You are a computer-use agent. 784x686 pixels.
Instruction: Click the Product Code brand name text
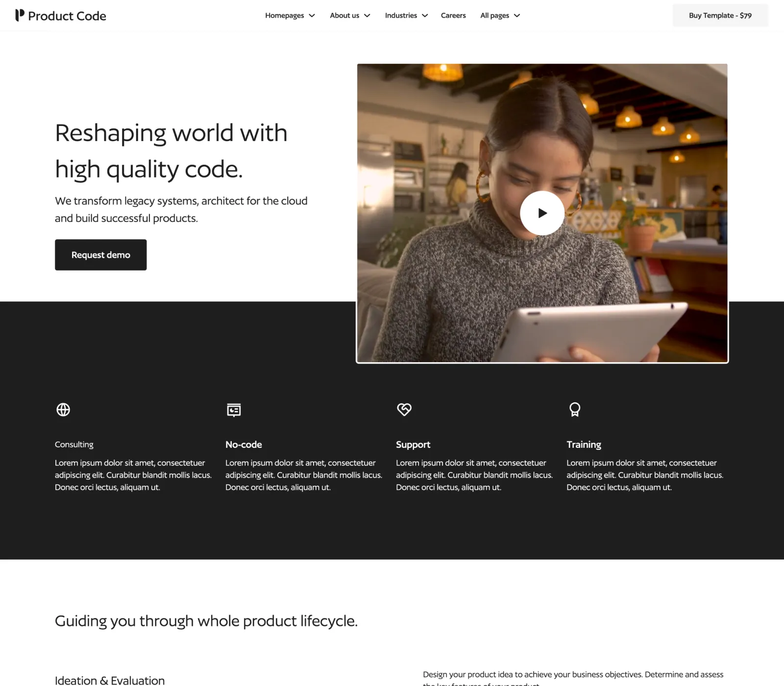(x=67, y=16)
